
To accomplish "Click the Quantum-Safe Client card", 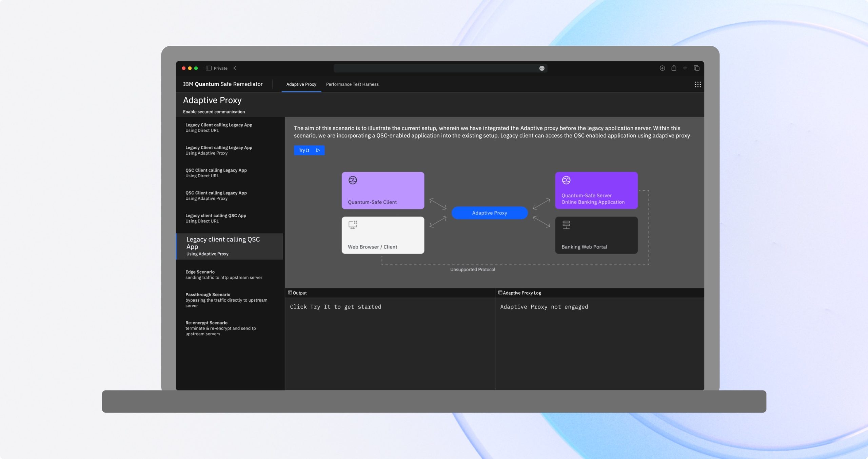I will click(382, 190).
